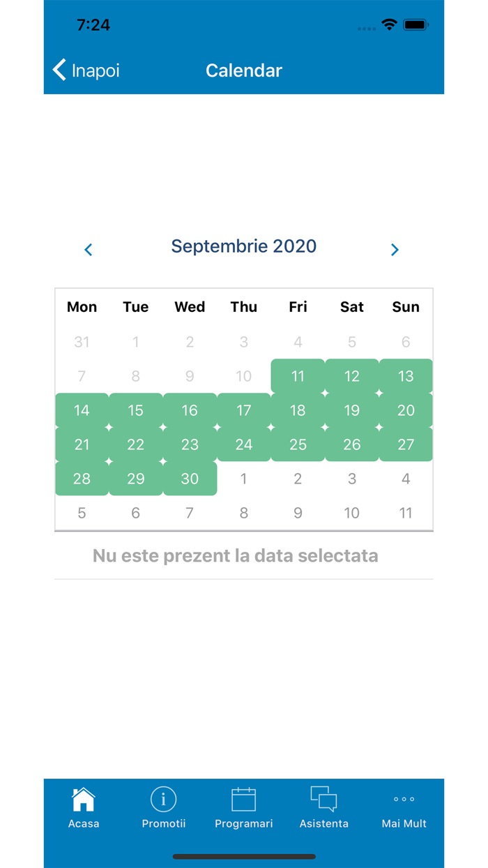
Task: Select highlighted date 30
Action: click(x=190, y=479)
